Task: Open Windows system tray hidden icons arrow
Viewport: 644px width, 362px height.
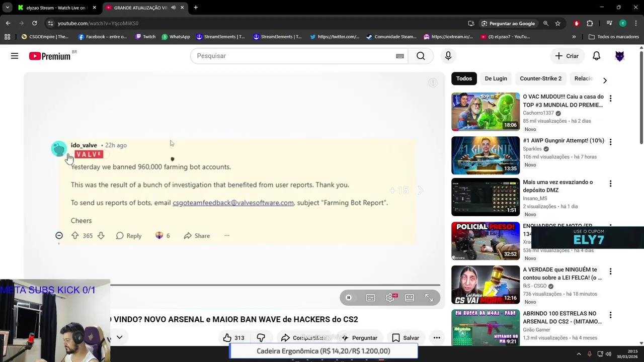Action: (579, 354)
